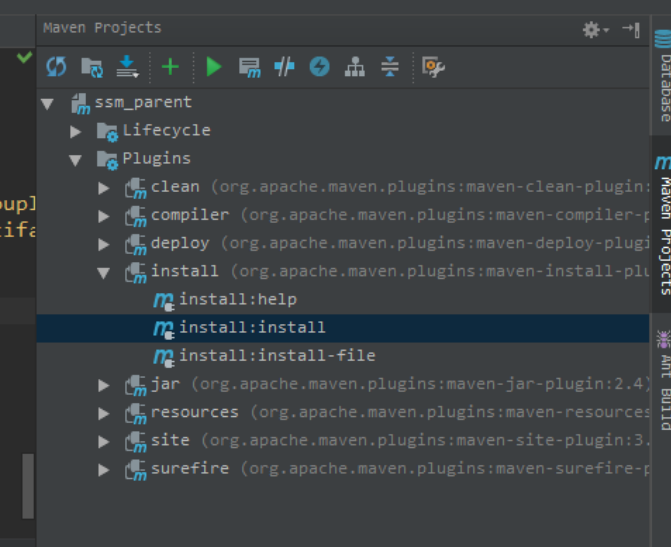
Task: Click the compiler plugin icon
Action: tap(136, 217)
